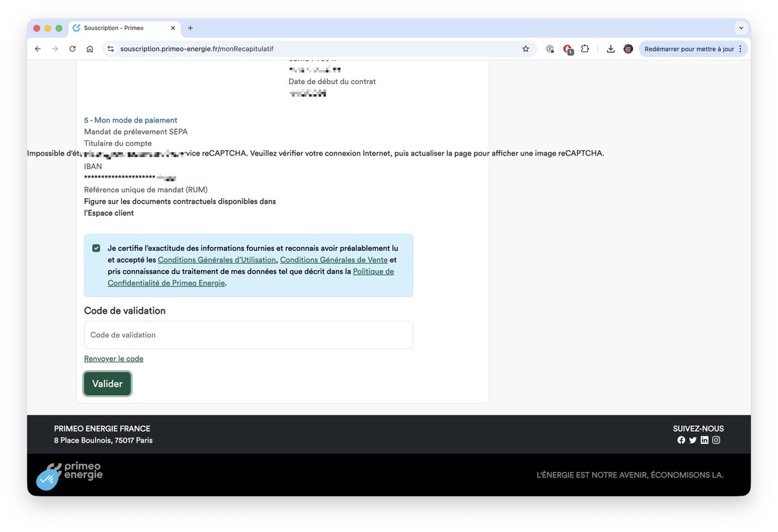Uncheck the certification checkbox

pyautogui.click(x=97, y=248)
